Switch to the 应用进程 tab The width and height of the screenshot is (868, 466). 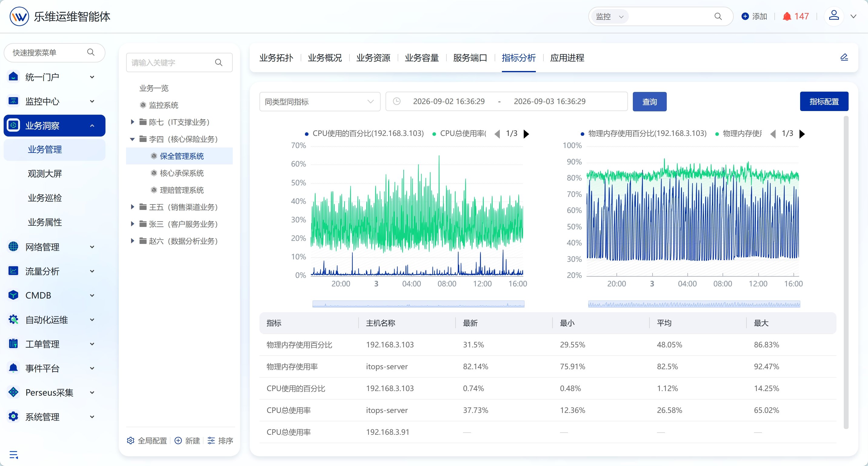(567, 58)
